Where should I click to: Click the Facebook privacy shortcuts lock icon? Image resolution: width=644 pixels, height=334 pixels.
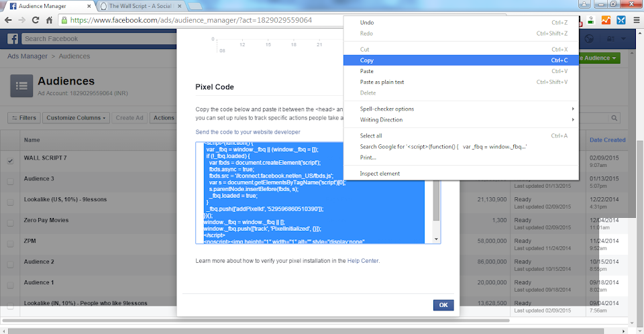pyautogui.click(x=610, y=39)
